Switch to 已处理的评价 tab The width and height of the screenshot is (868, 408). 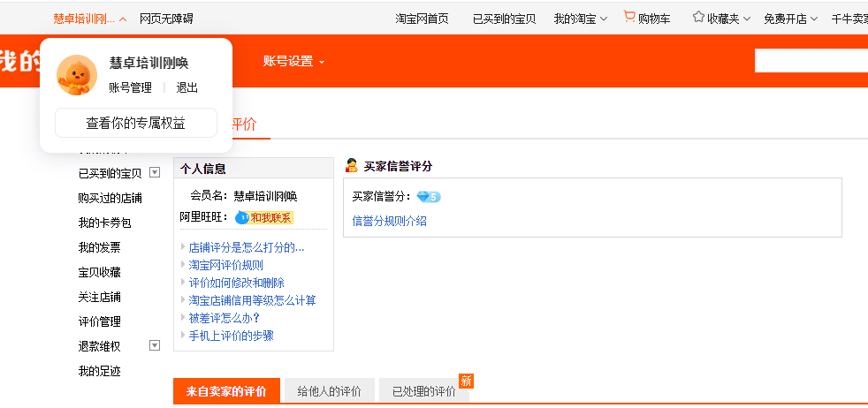click(424, 391)
